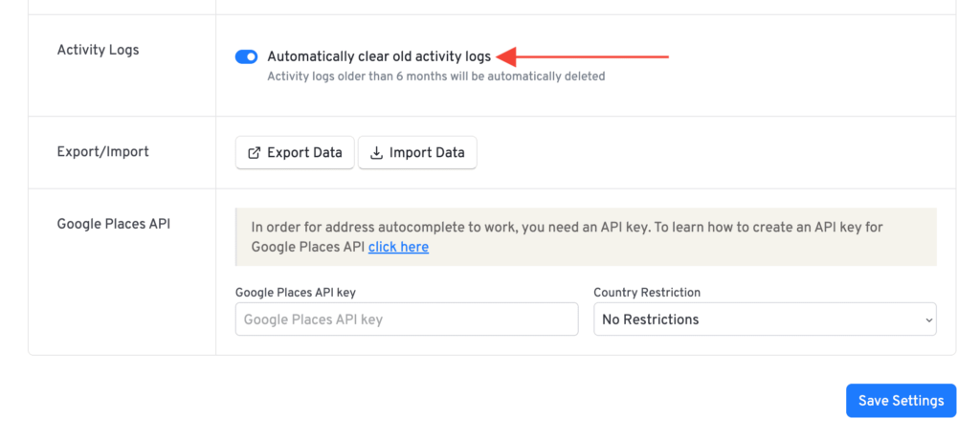This screenshot has height=441, width=980.
Task: Click the download tray icon beside Import Data
Action: coord(376,153)
